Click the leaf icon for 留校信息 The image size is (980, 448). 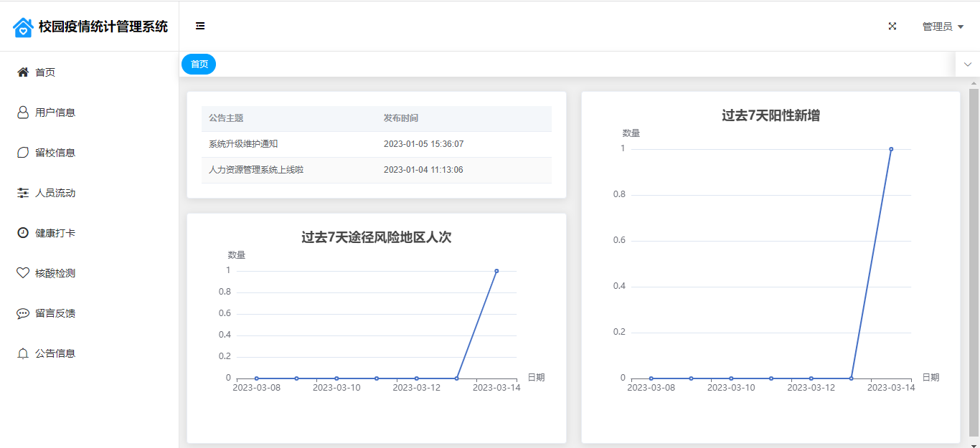tap(23, 153)
